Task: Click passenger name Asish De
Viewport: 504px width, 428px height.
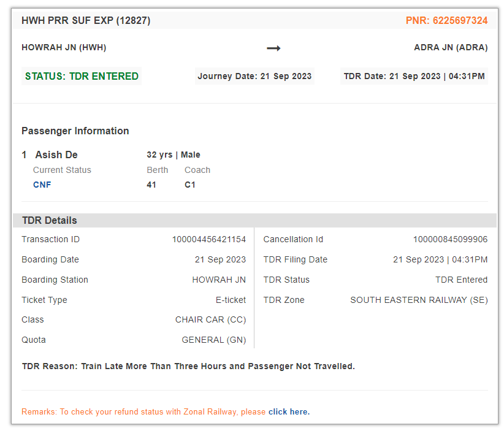Action: (56, 155)
